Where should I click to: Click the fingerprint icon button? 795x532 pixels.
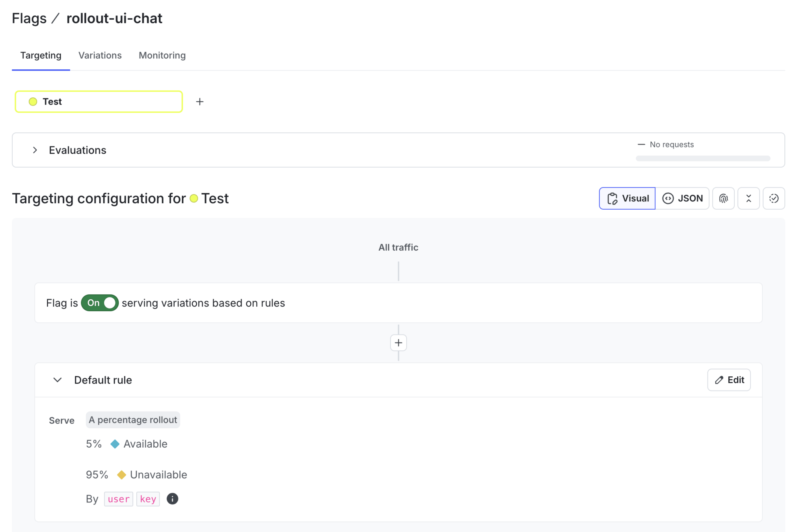(723, 198)
